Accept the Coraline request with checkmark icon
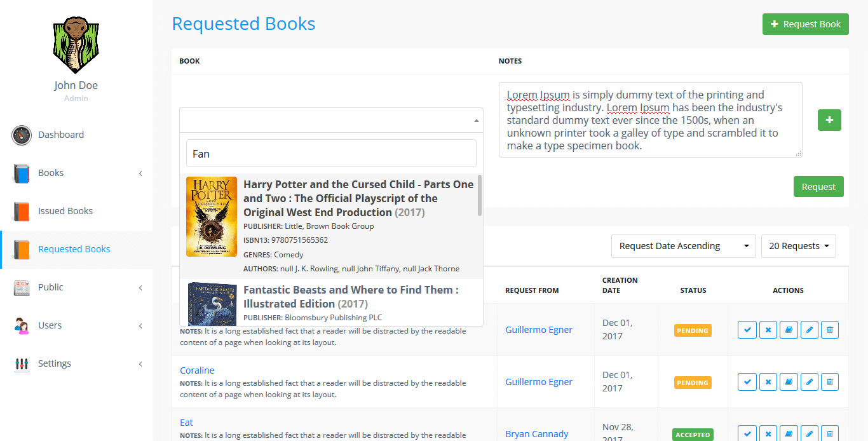 pos(747,382)
